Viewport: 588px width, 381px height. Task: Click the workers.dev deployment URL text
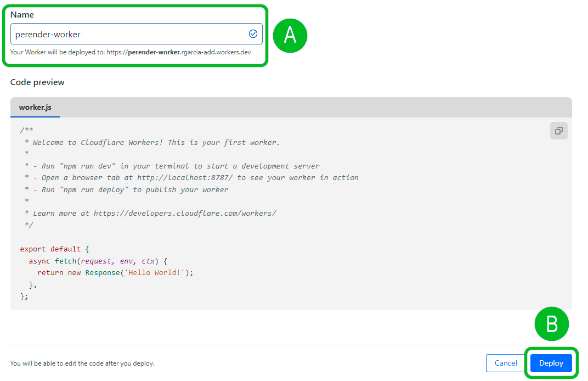178,52
